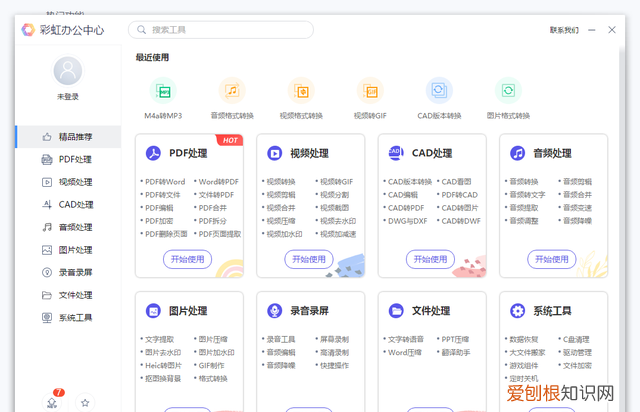This screenshot has width=640, height=412.
Task: Select 文件处理 in the sidebar
Action: [x=68, y=295]
